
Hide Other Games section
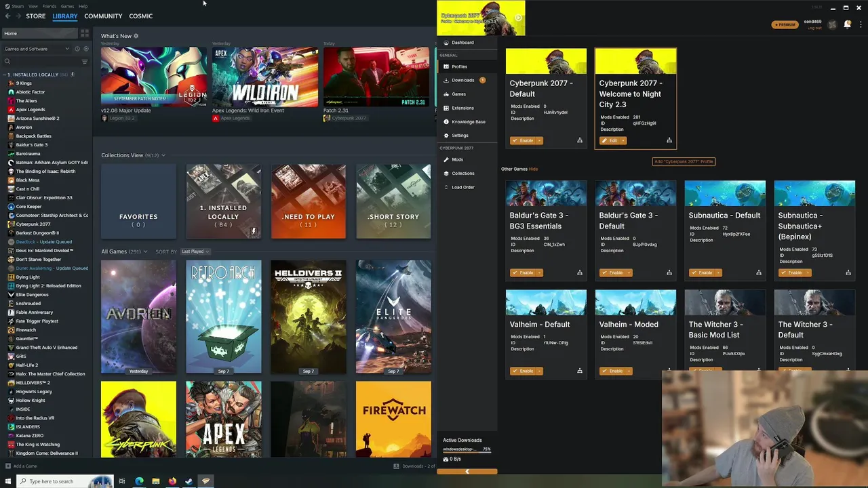533,169
